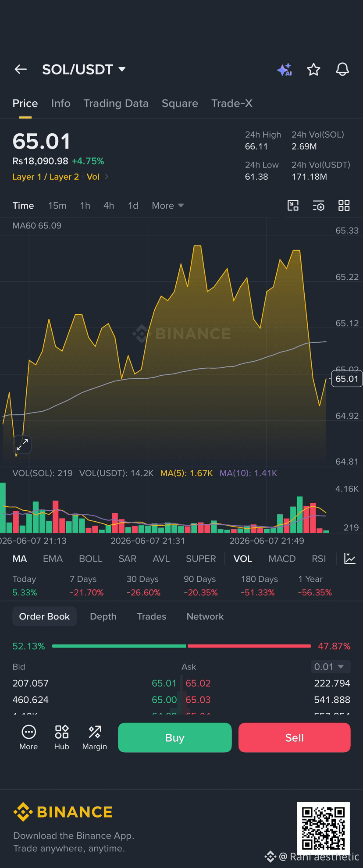This screenshot has height=868, width=363.
Task: Tap the MA60 65.09 label
Action: (x=37, y=226)
